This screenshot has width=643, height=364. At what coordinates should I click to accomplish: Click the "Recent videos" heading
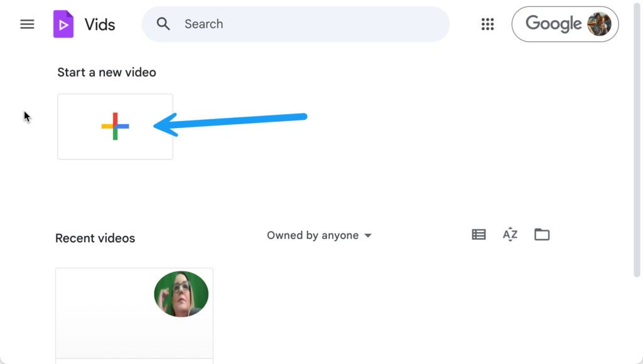pos(95,238)
